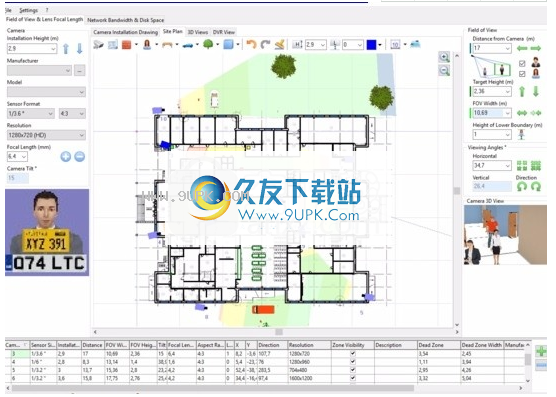Toggle Zone Visibility for camera 5

(x=352, y=370)
